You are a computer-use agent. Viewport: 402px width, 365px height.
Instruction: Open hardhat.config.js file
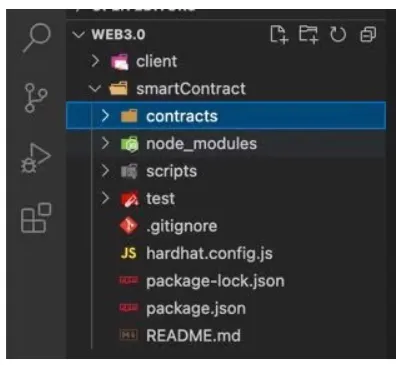click(226, 253)
